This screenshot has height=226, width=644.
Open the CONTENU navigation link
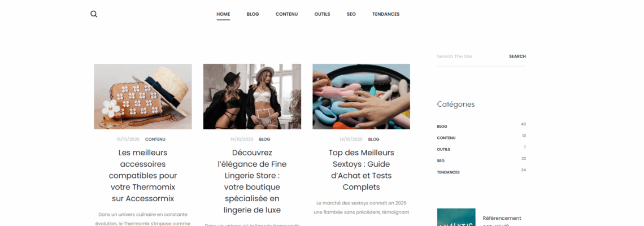coord(286,14)
